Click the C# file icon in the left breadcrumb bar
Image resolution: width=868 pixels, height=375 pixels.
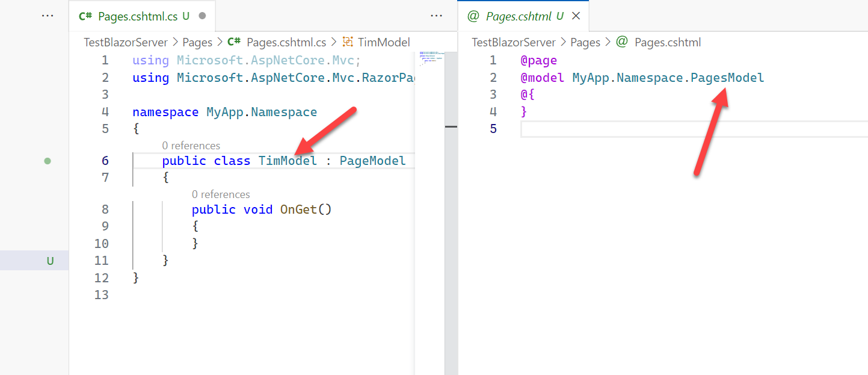point(234,42)
